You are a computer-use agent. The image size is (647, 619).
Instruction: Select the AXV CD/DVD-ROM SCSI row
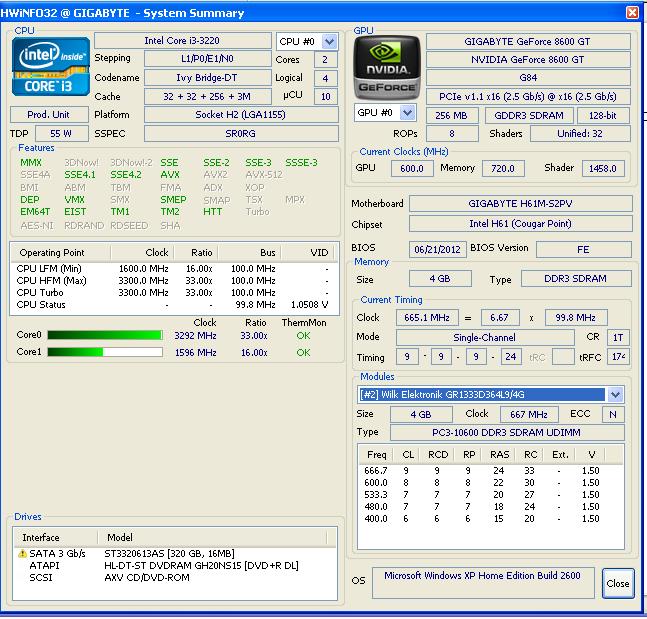pos(175,577)
